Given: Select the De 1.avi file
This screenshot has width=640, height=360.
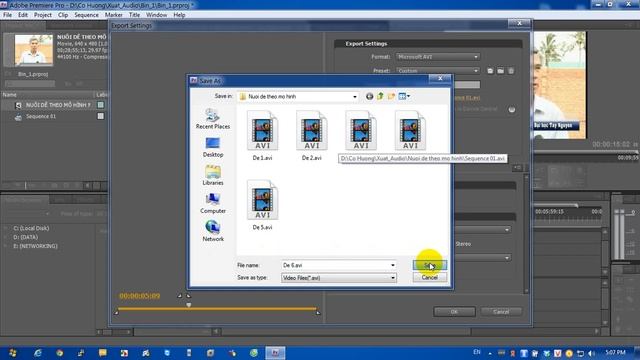Looking at the screenshot, I should point(262,136).
